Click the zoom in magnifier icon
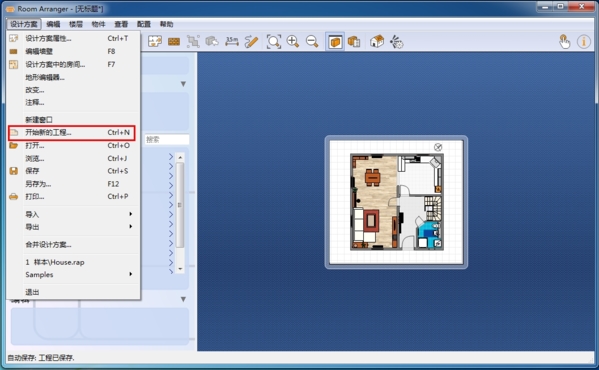Viewport: 599px width, 370px height. (293, 41)
